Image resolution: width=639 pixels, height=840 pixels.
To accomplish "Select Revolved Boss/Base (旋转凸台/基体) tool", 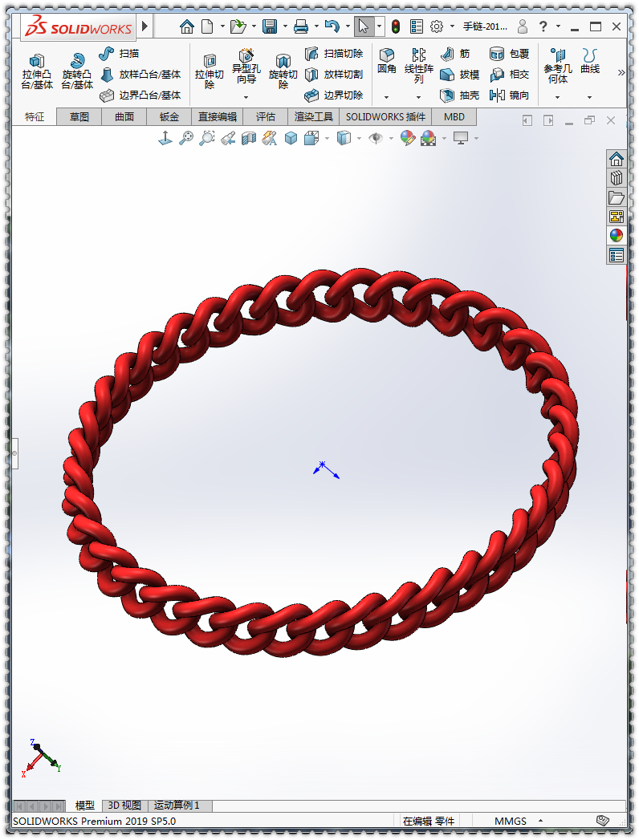I will pyautogui.click(x=77, y=71).
